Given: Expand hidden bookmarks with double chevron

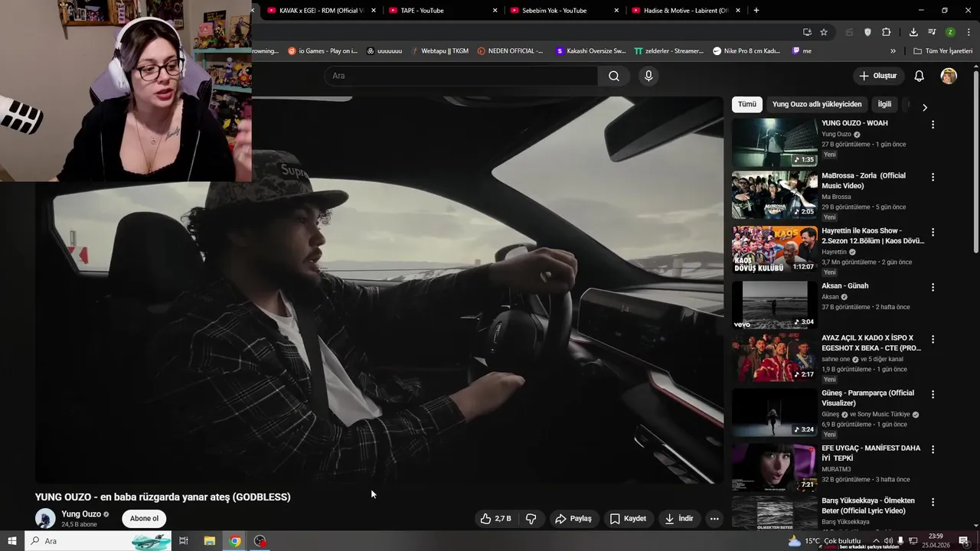Looking at the screenshot, I should coord(893,51).
